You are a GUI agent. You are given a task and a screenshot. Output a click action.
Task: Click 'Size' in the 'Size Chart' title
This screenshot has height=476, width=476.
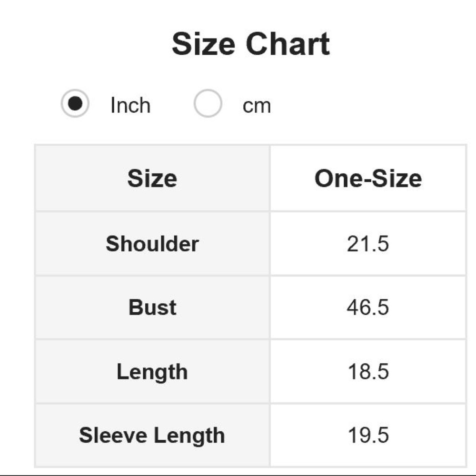(203, 44)
